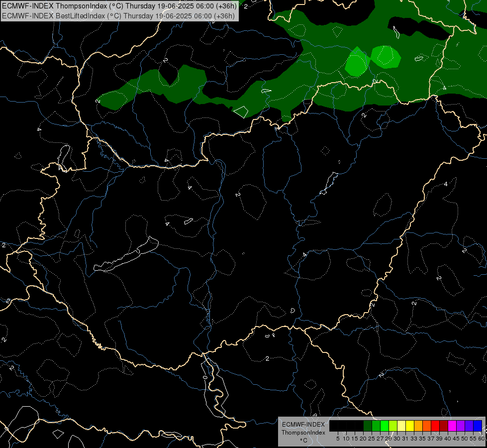Click the BestLiftedIndex title line

[118, 16]
